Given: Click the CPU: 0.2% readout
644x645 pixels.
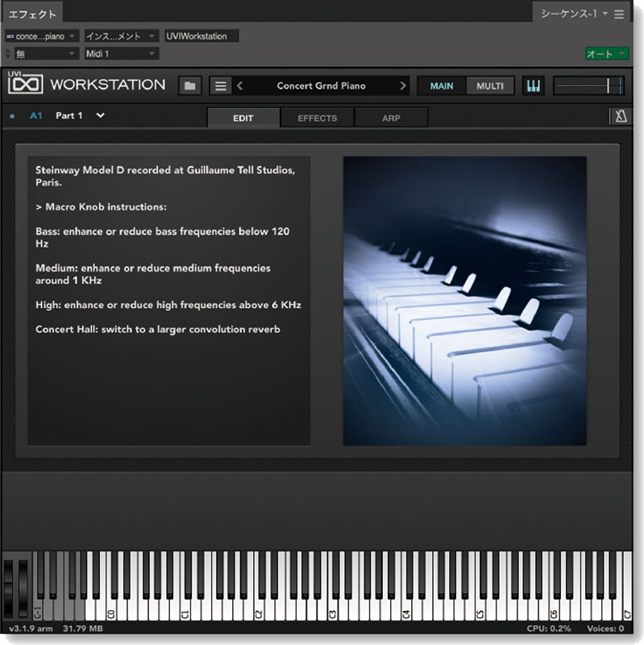Looking at the screenshot, I should click(549, 628).
